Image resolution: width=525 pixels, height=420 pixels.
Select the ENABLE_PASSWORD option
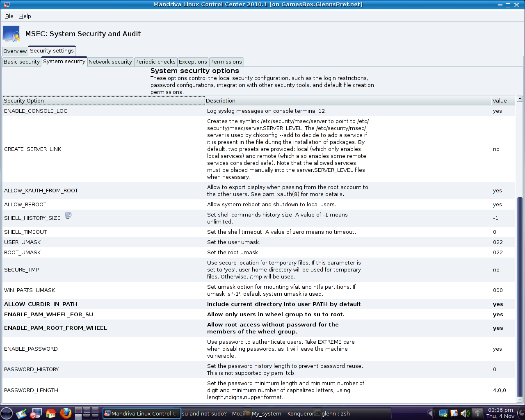[x=31, y=349]
